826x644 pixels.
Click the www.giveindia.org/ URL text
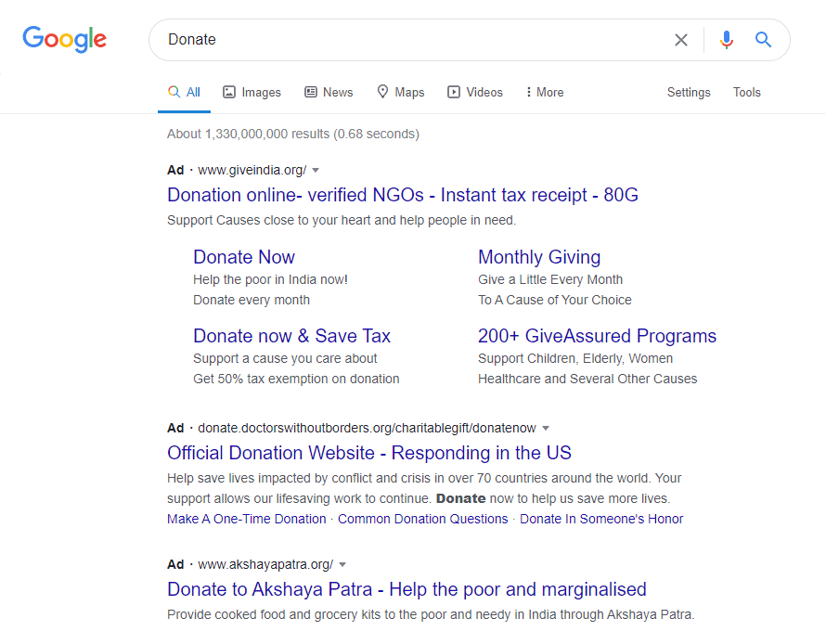(252, 170)
